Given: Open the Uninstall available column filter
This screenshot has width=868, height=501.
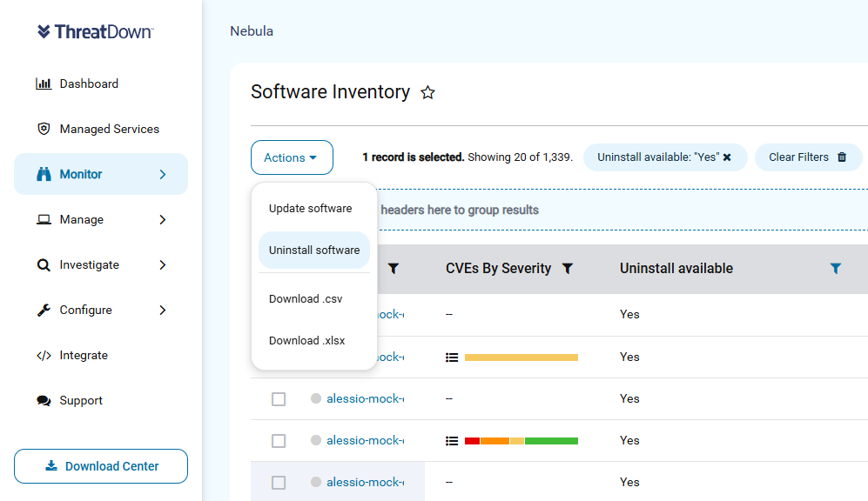Looking at the screenshot, I should point(835,269).
